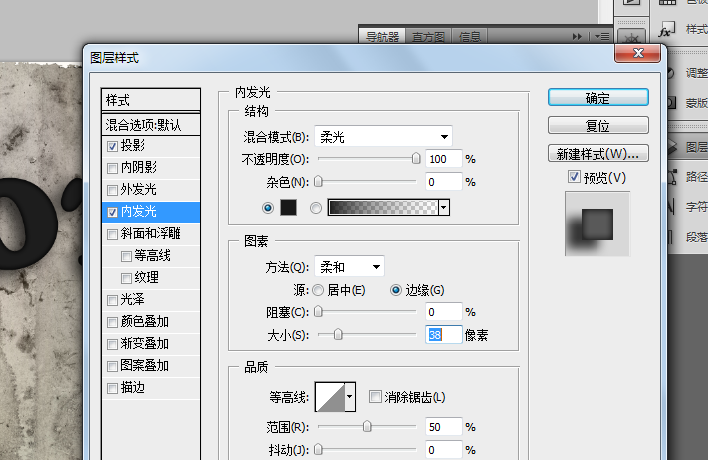Screen dimensions: 708x460
Task: Click the black glow color swatch
Action: (289, 208)
